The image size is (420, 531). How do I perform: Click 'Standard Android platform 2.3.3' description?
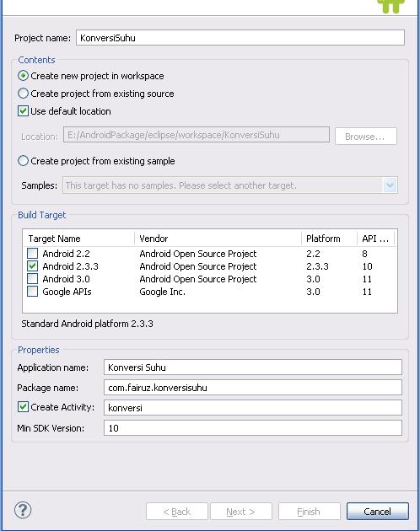point(87,324)
